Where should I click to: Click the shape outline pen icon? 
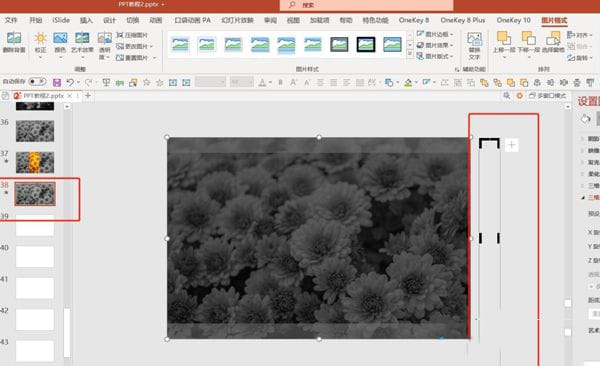point(426,82)
